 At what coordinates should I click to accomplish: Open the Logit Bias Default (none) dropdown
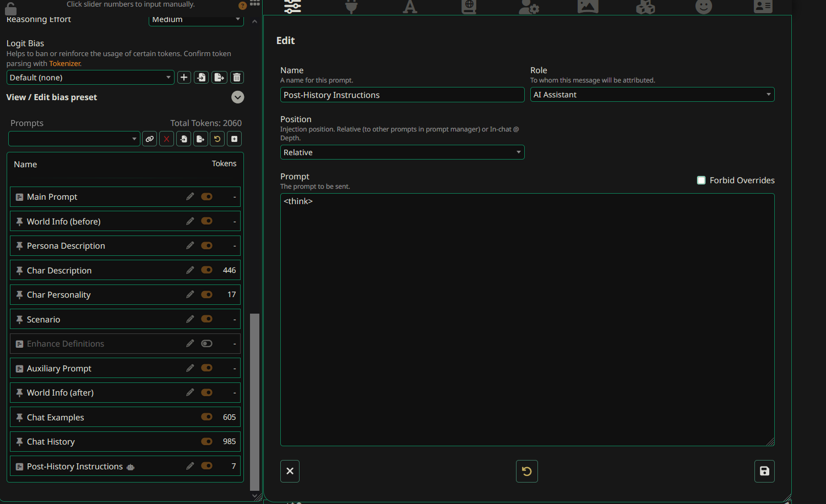point(90,78)
